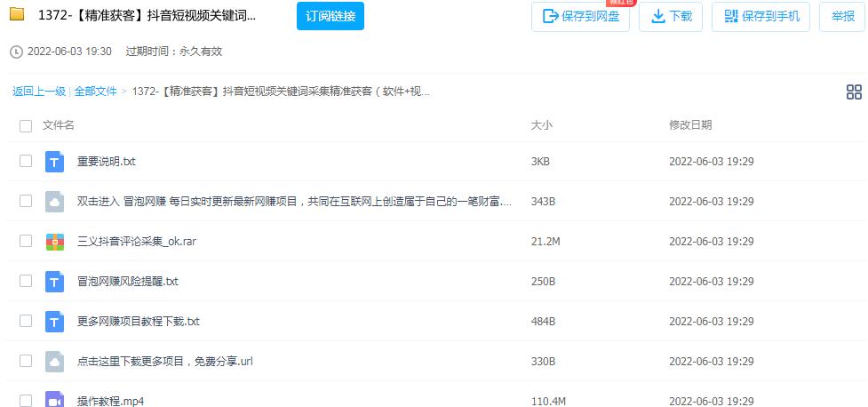Click the 3KB size of 重要说明.txt
The image size is (868, 407).
540,162
